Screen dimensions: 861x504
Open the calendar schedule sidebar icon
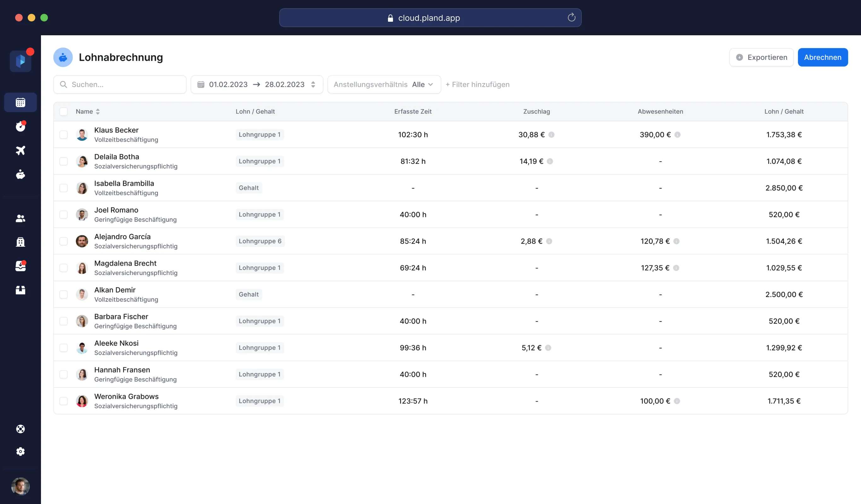tap(20, 102)
